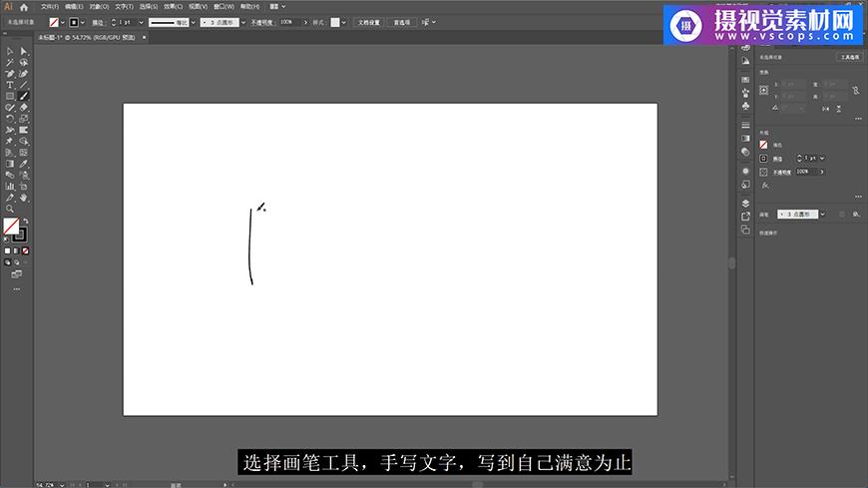
Task: Open graphic style dropdown in control bar
Action: [343, 23]
